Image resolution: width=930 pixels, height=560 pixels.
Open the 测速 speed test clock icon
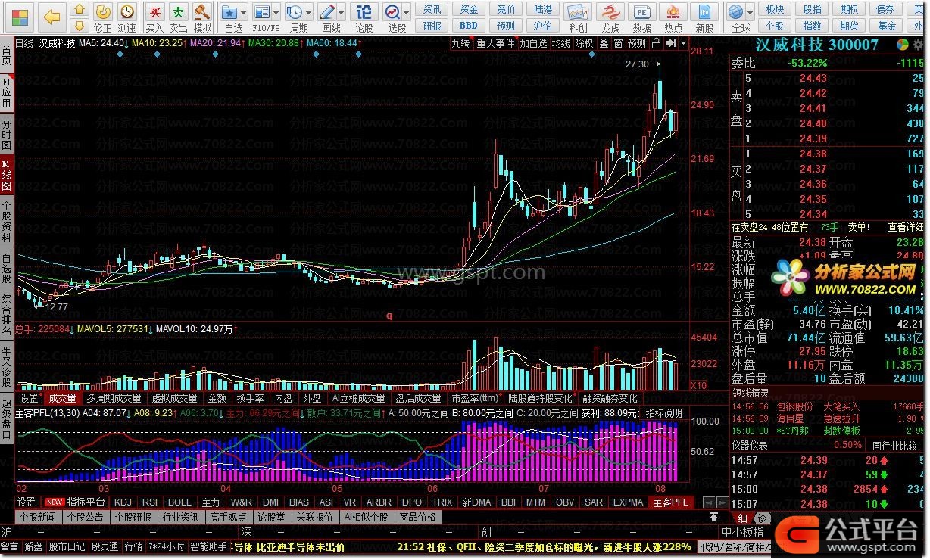click(x=127, y=12)
